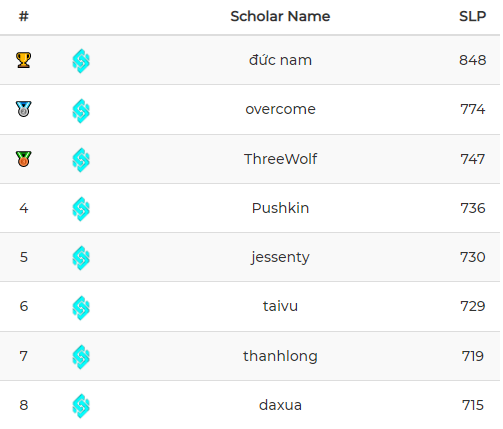Viewport: 503px width, 429px height.
Task: Click the cyan guild logo next to overcome
Action: pyautogui.click(x=81, y=111)
